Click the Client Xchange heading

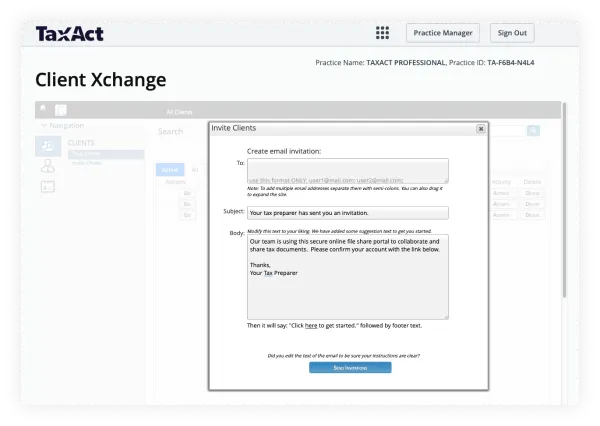(x=101, y=80)
